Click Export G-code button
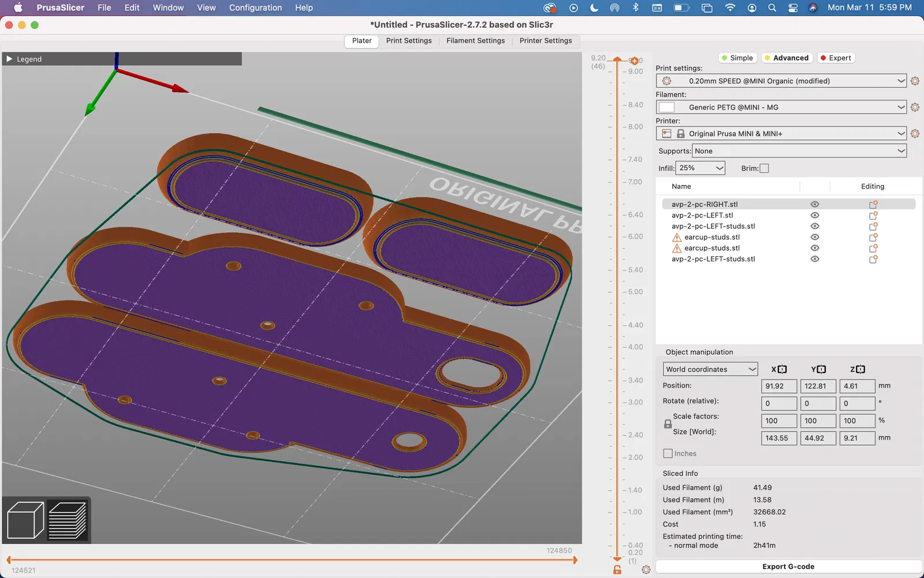Viewport: 924px width, 578px height. coord(788,566)
